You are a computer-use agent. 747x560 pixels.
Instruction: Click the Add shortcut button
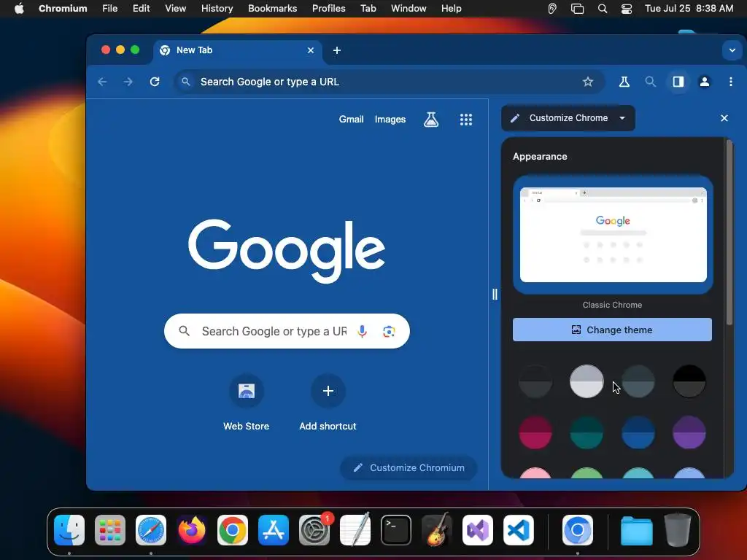coord(328,402)
